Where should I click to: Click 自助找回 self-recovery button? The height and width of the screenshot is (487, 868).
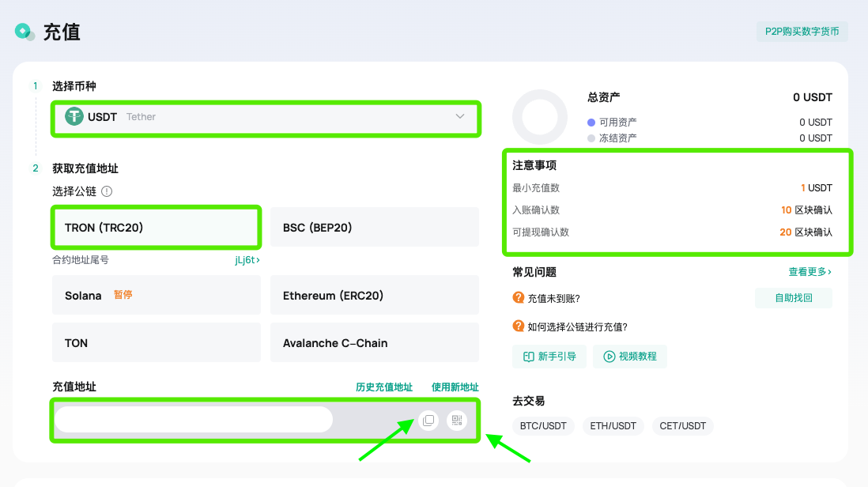[793, 298]
